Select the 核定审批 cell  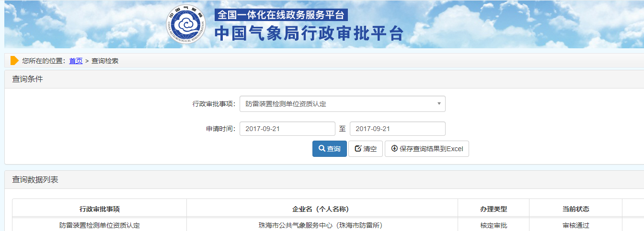click(x=494, y=225)
